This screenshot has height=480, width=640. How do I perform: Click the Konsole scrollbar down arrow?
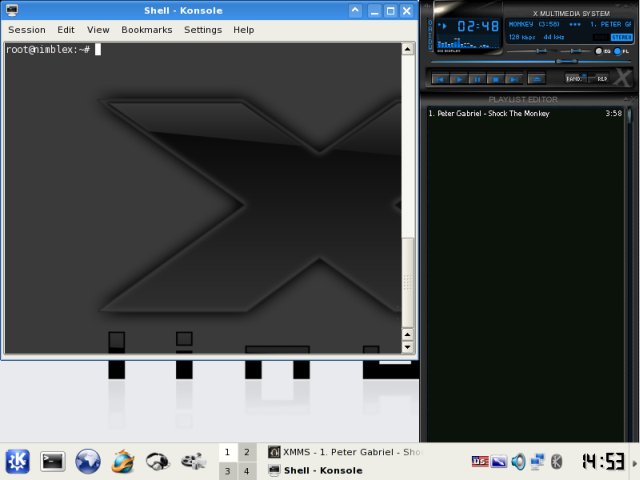click(407, 347)
